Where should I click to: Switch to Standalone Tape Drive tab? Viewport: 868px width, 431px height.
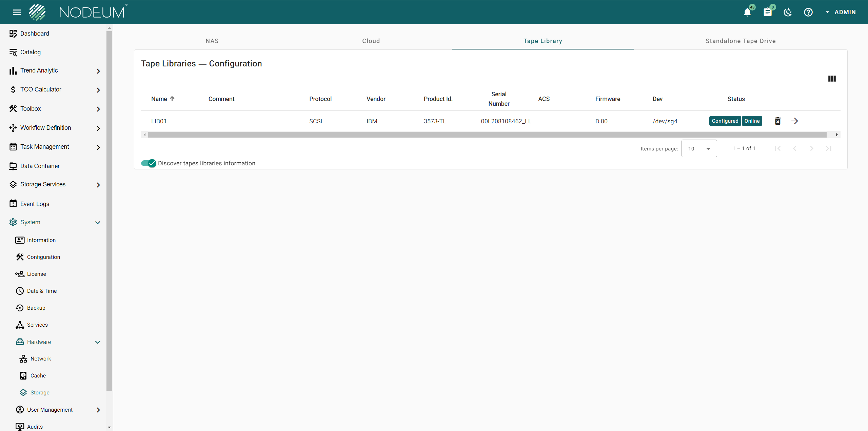click(x=741, y=41)
